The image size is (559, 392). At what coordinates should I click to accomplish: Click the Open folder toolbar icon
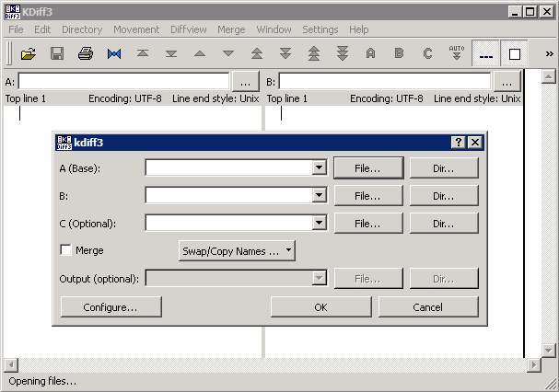29,53
